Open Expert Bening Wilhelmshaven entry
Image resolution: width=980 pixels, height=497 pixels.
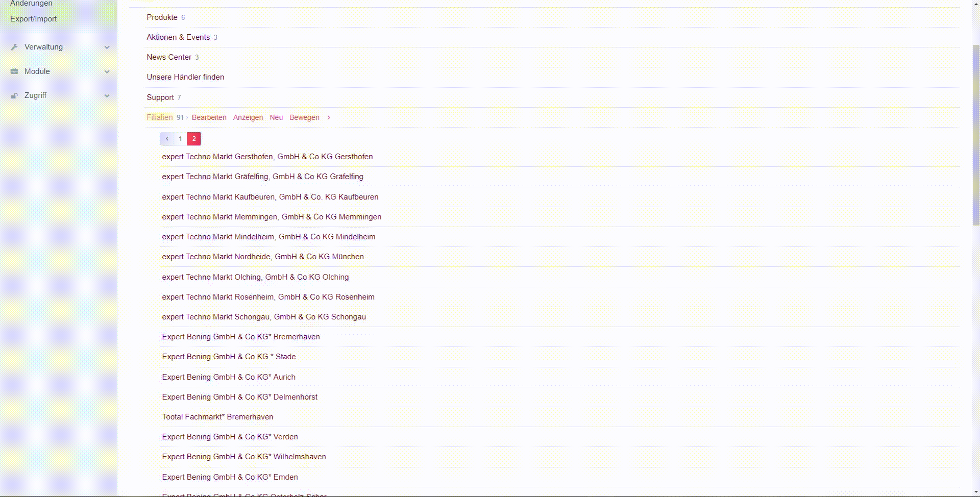pyautogui.click(x=244, y=457)
